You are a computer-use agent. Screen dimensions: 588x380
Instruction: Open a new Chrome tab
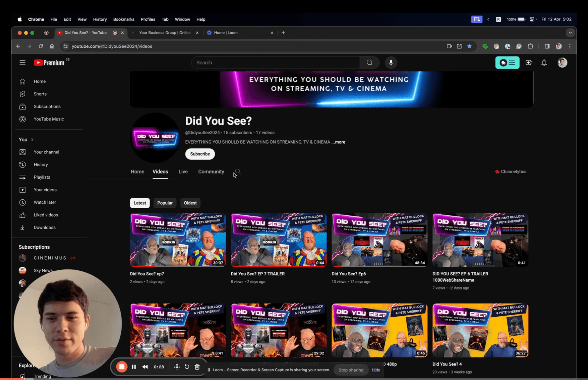click(283, 33)
